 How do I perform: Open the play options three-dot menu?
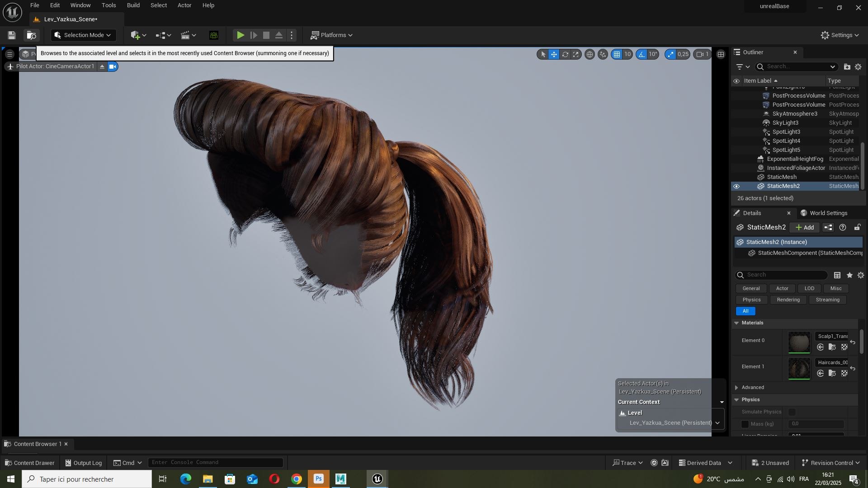click(292, 35)
